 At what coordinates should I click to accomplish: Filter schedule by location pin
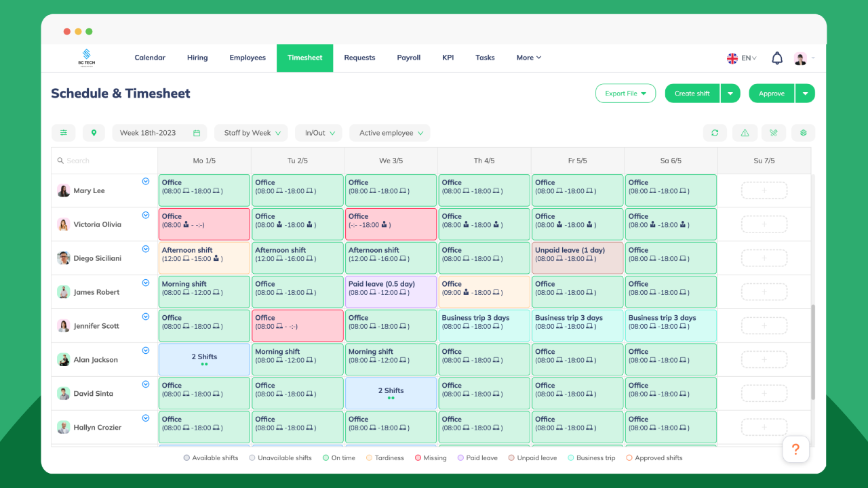94,133
